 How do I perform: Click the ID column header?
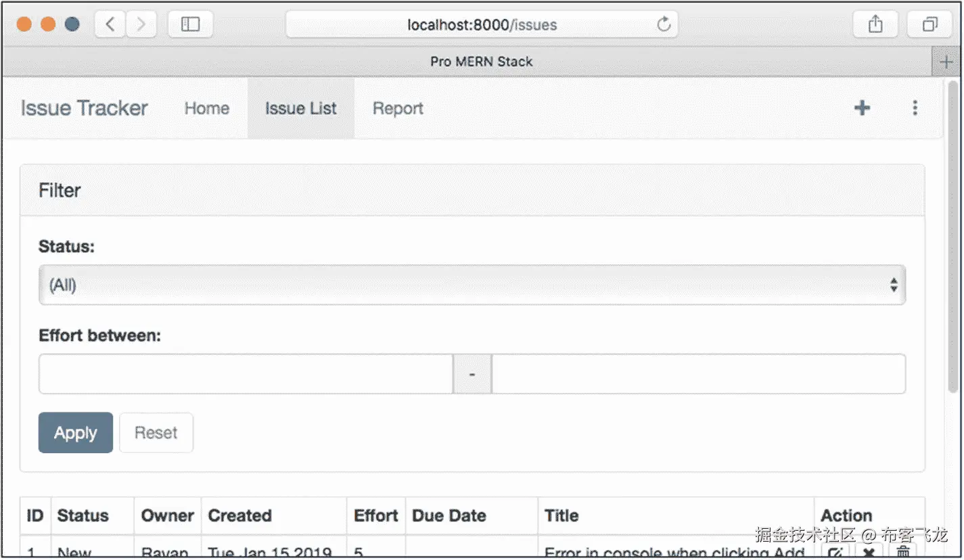[35, 515]
